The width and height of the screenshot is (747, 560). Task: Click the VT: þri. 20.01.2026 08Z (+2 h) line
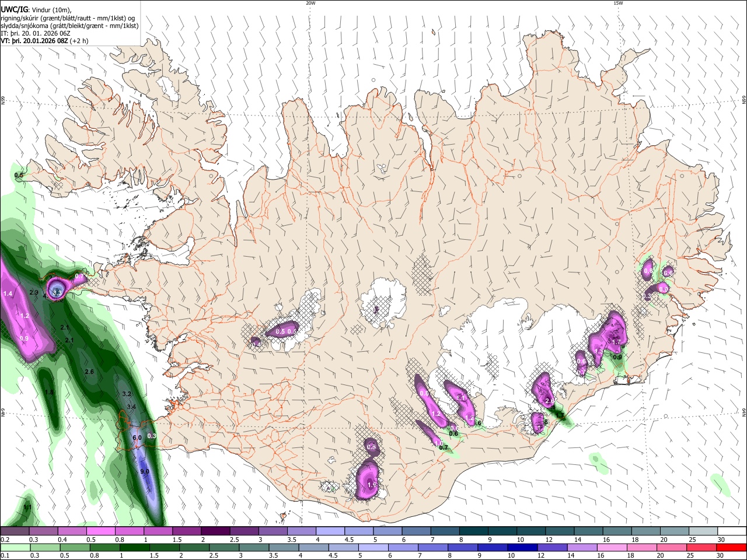click(44, 41)
